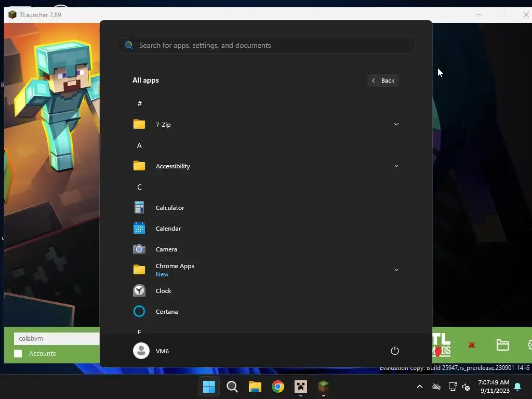Jump to the C letter index
The width and height of the screenshot is (532, 399).
139,187
